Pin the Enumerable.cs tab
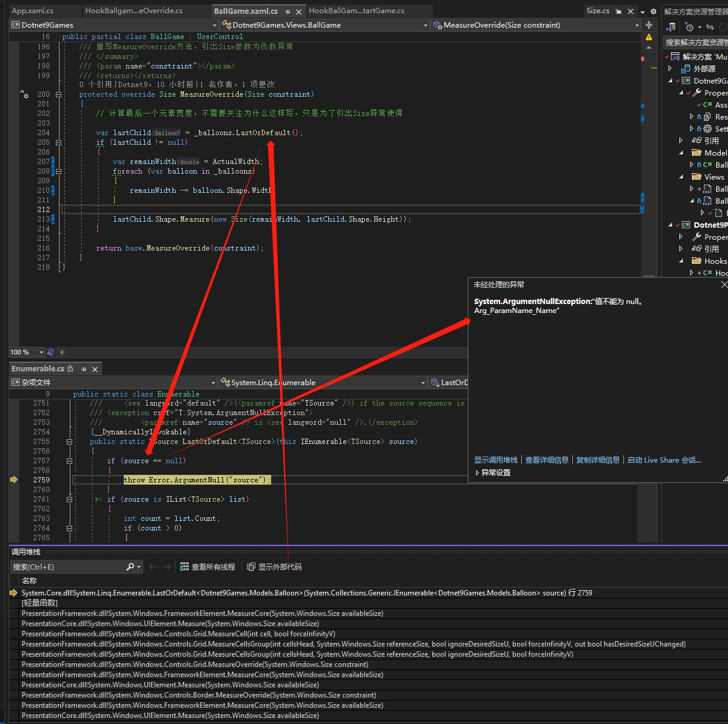The width and height of the screenshot is (728, 724). (x=84, y=369)
